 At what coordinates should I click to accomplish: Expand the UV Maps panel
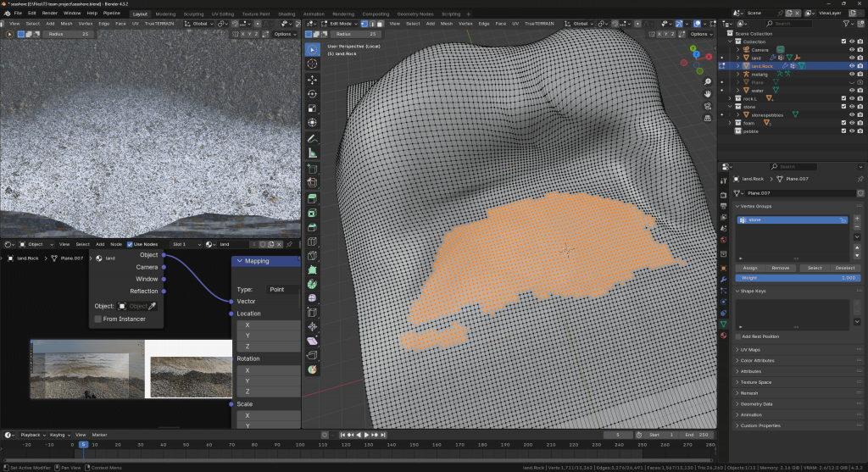click(x=749, y=349)
